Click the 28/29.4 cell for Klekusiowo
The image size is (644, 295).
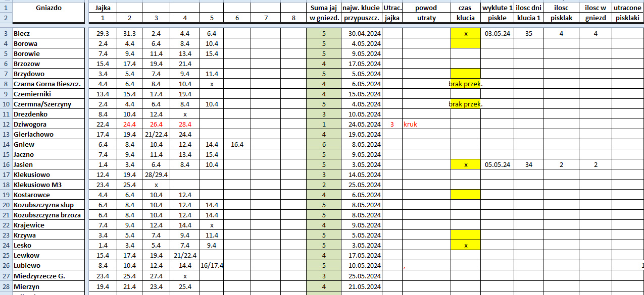click(156, 174)
